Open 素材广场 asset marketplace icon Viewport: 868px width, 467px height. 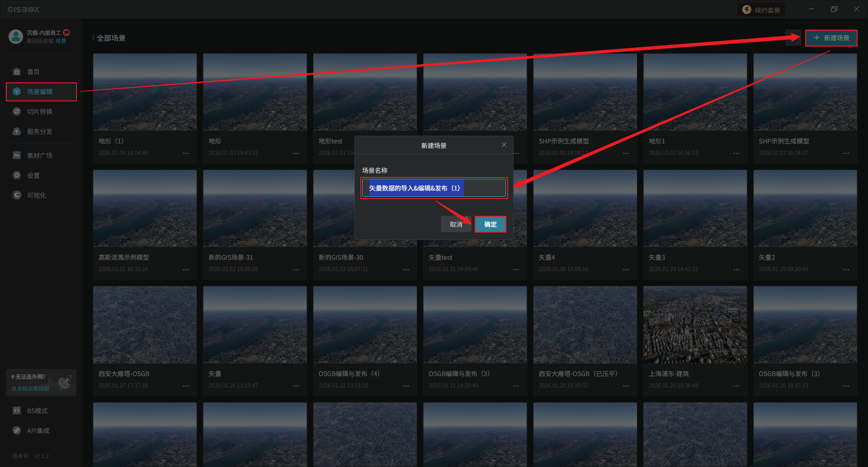coord(17,155)
